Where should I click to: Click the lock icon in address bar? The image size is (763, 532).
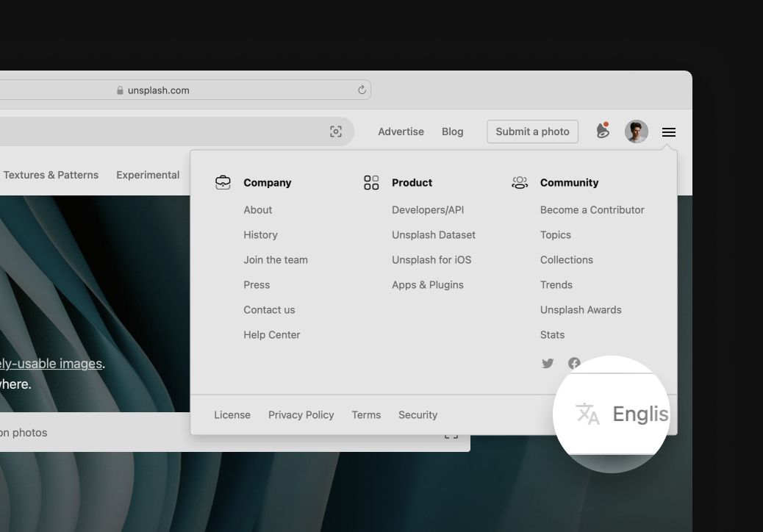pos(120,90)
